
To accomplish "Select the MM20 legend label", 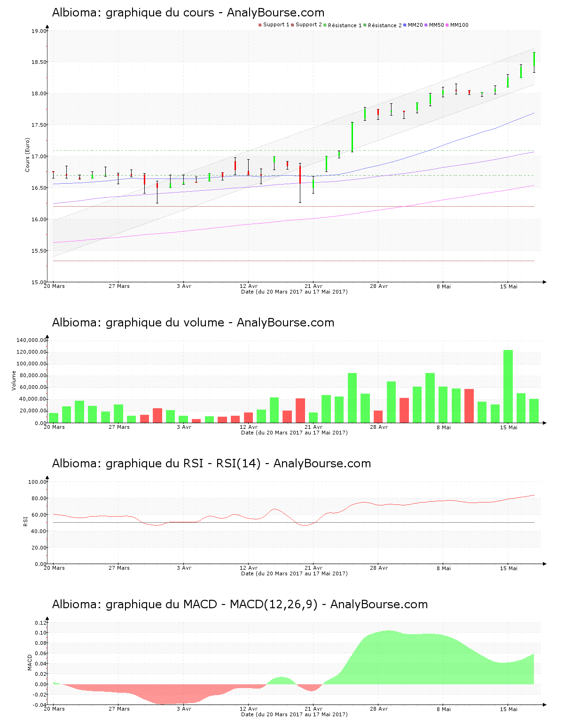I will (415, 25).
